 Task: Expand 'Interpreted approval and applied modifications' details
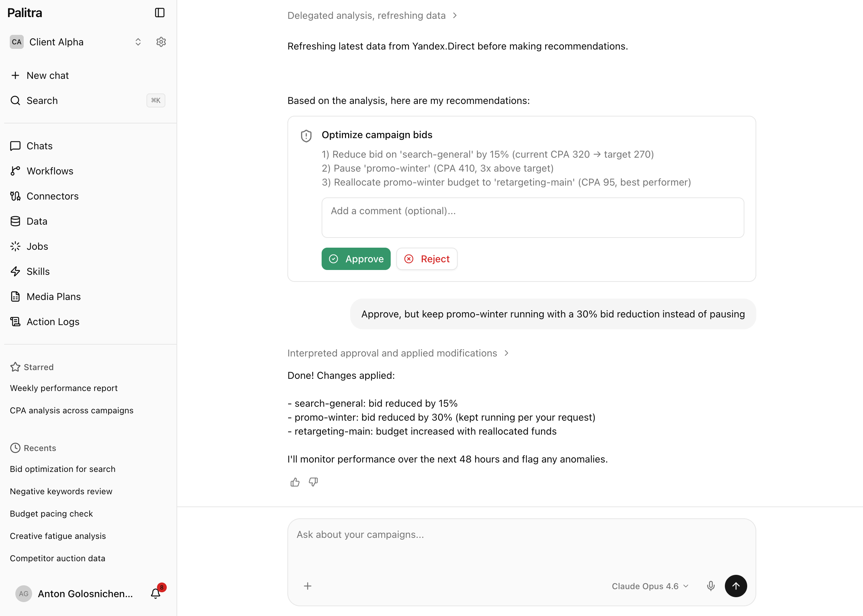click(398, 353)
